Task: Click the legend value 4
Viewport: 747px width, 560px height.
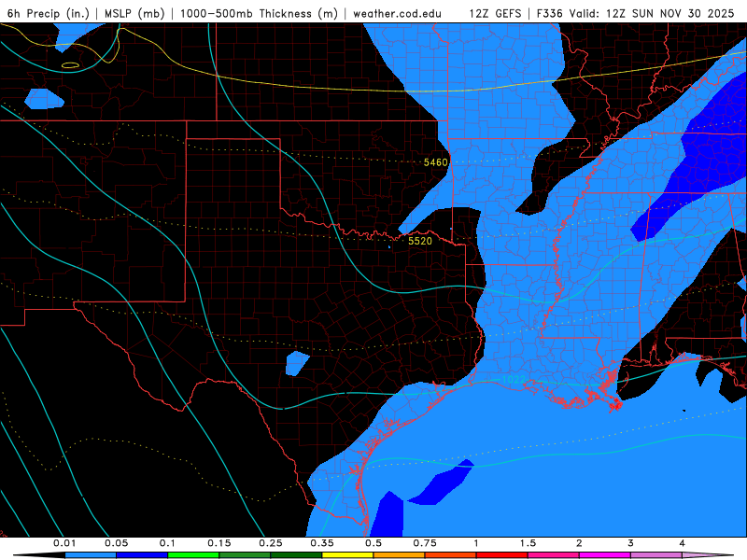Action: [x=683, y=543]
